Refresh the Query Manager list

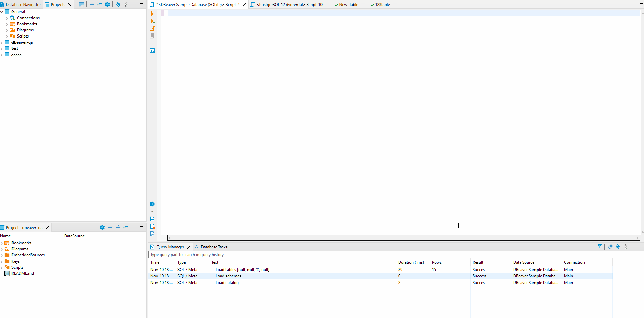tap(618, 247)
